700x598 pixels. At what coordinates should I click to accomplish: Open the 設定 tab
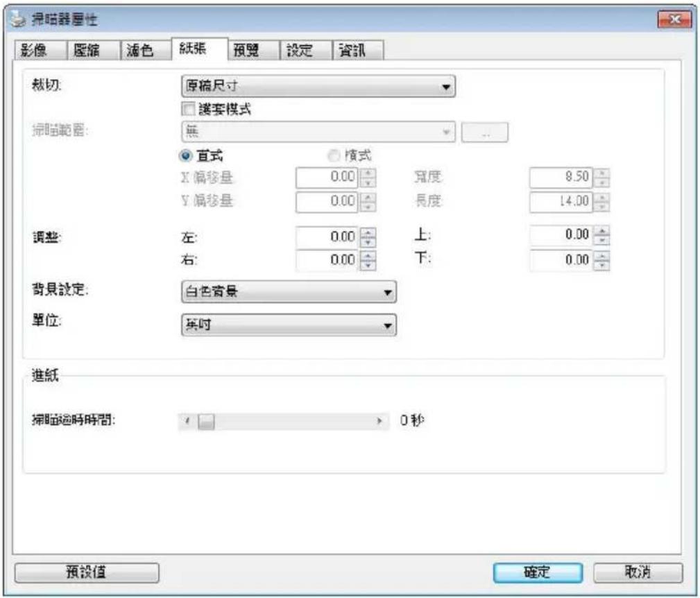pos(306,50)
